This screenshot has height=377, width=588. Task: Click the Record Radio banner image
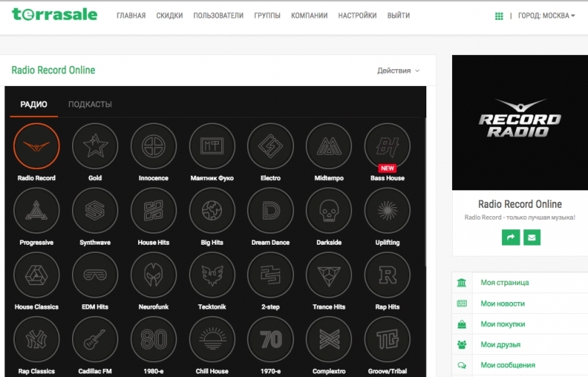pyautogui.click(x=520, y=123)
